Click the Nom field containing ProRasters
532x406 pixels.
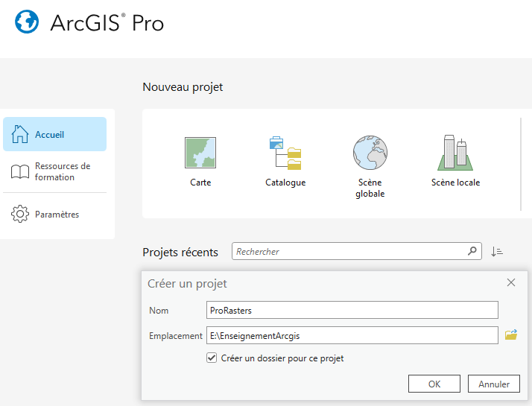(352, 310)
